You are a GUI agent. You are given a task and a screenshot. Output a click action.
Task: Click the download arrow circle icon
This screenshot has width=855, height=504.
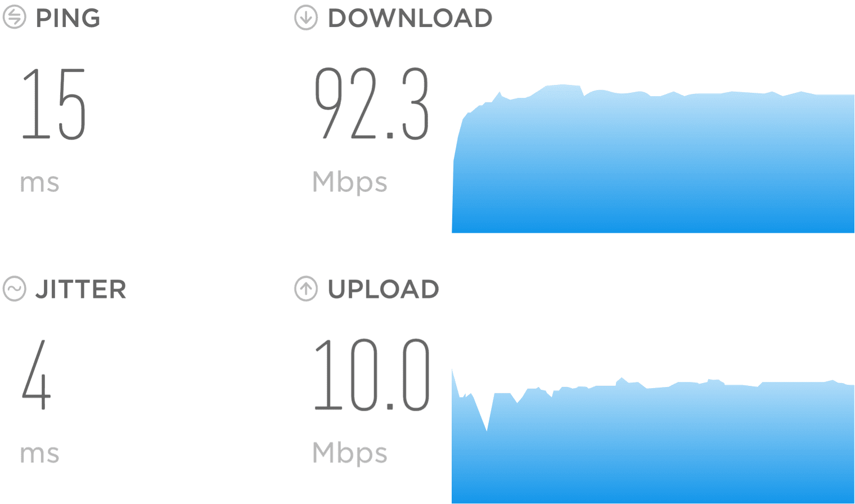tap(306, 17)
